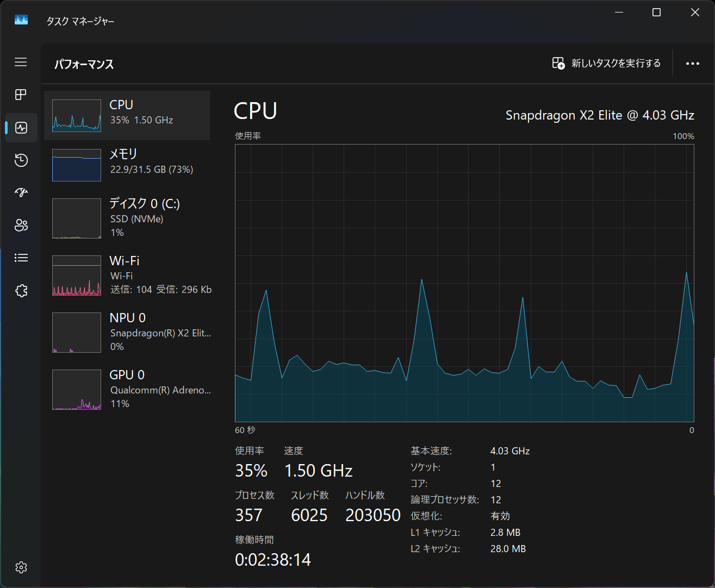
Task: Open the App history page icon
Action: pyautogui.click(x=21, y=160)
